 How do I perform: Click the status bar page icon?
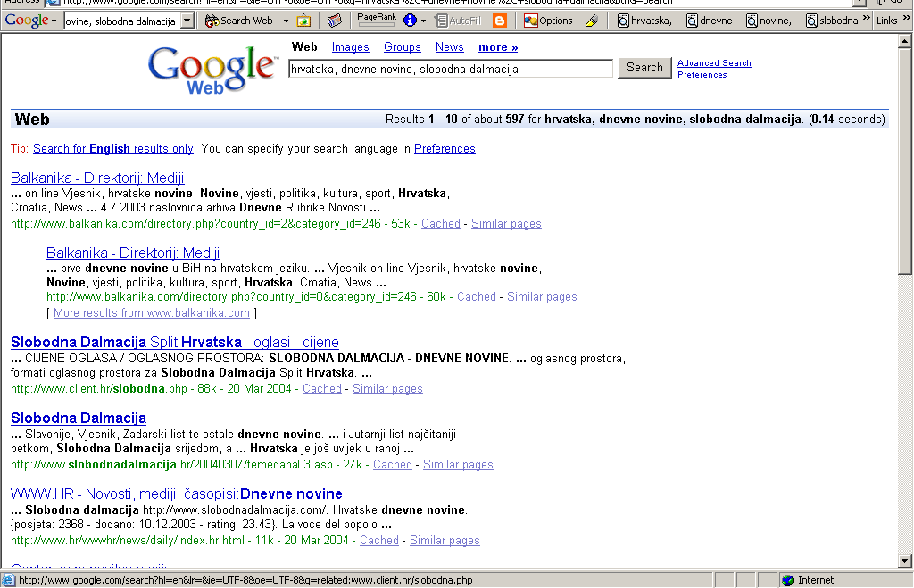(x=7, y=580)
